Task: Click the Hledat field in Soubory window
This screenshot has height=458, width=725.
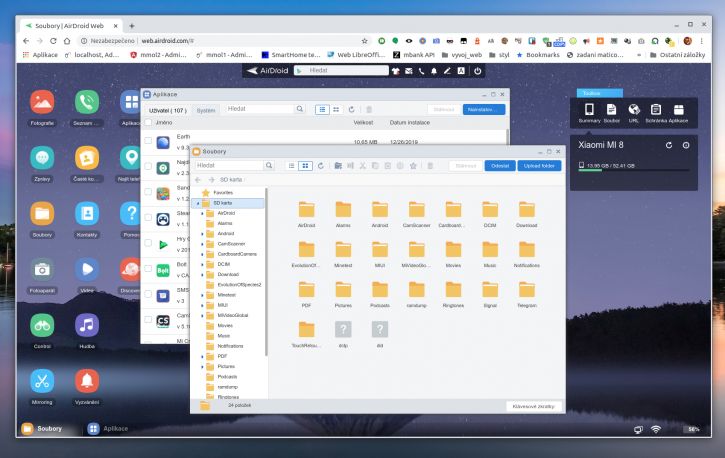Action: tap(229, 165)
